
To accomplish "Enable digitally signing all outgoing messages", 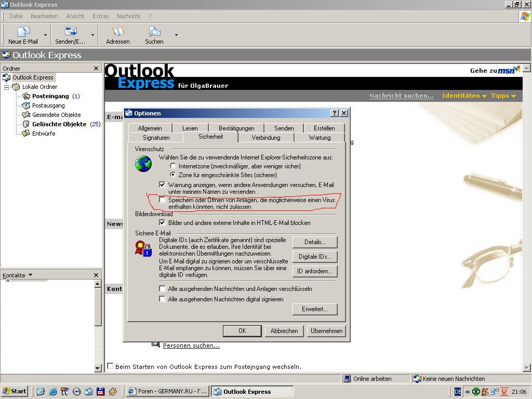I will (x=162, y=299).
